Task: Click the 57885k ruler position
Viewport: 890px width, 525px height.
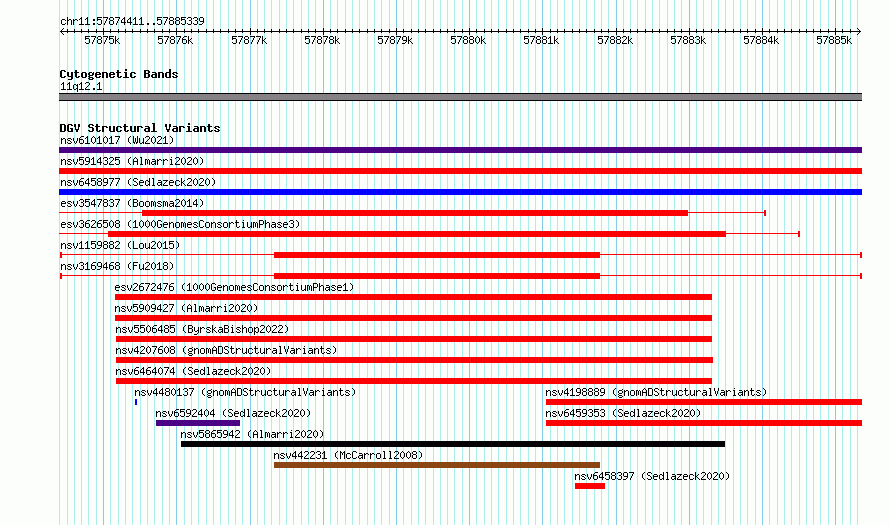Action: (834, 40)
